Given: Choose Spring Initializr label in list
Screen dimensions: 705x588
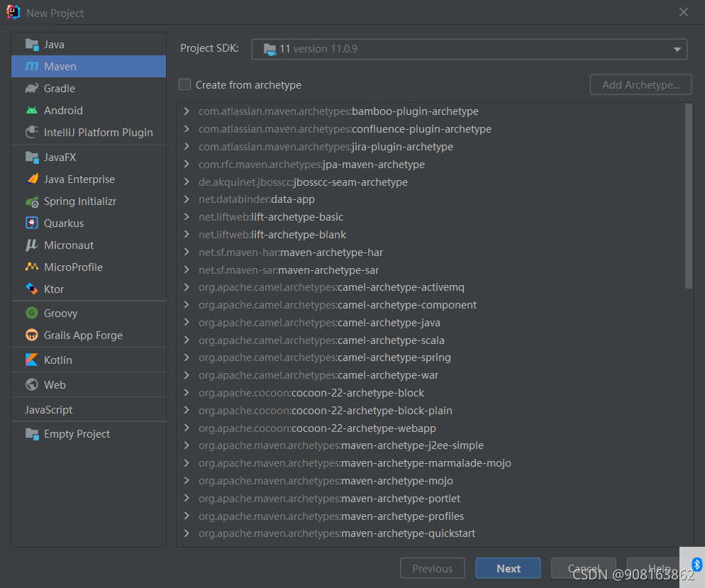Looking at the screenshot, I should [x=80, y=201].
